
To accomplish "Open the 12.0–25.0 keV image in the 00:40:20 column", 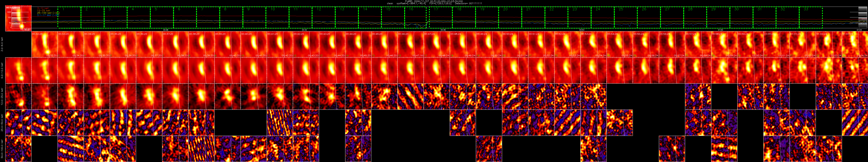I will [x=253, y=97].
